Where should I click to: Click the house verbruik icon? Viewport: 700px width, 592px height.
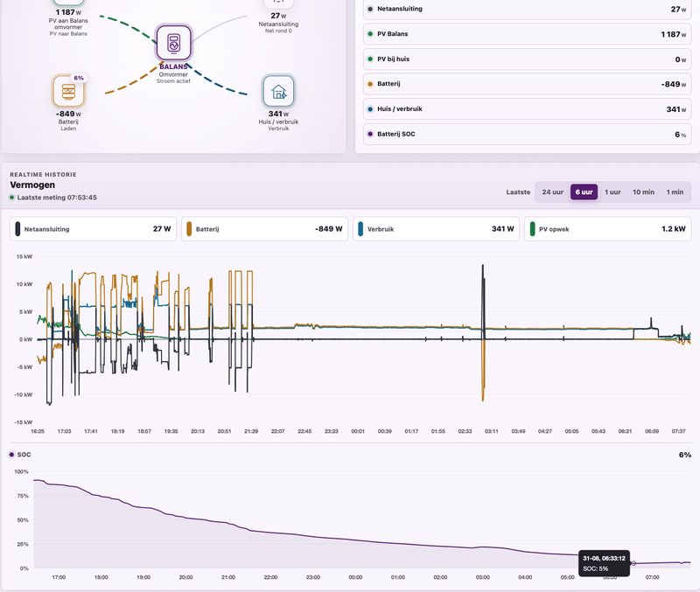point(278,91)
